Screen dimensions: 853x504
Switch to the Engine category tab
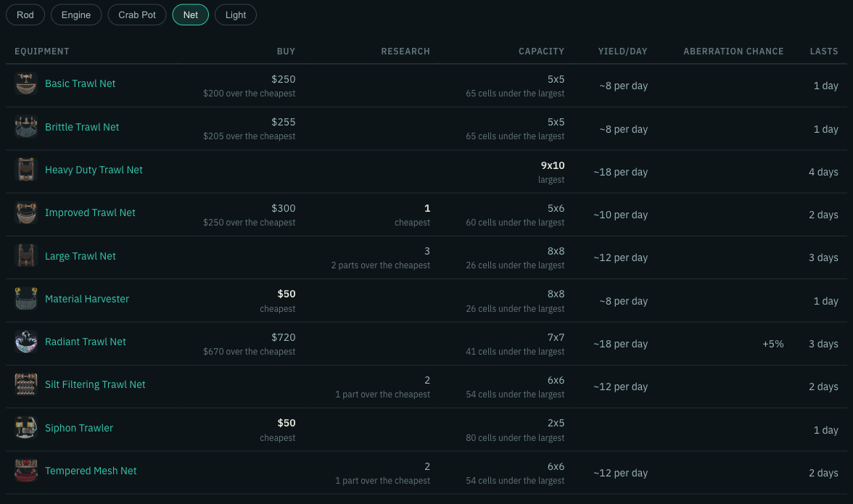(76, 15)
